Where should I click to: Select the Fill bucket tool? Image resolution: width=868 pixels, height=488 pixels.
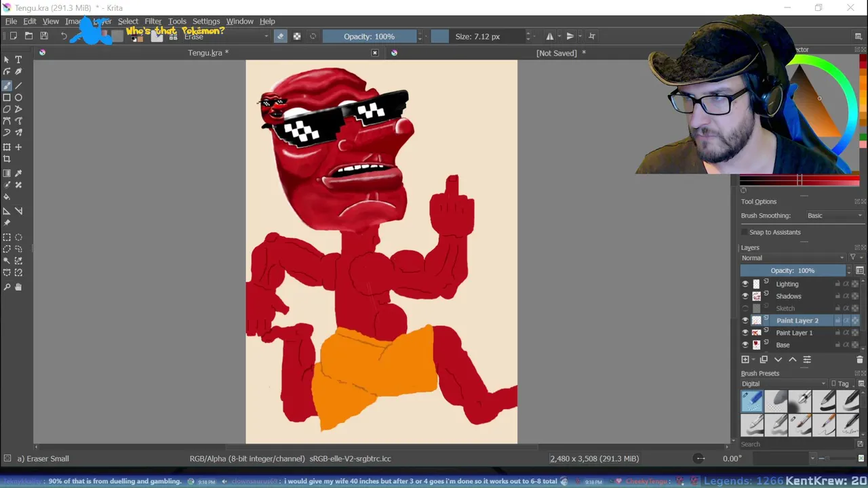[7, 197]
